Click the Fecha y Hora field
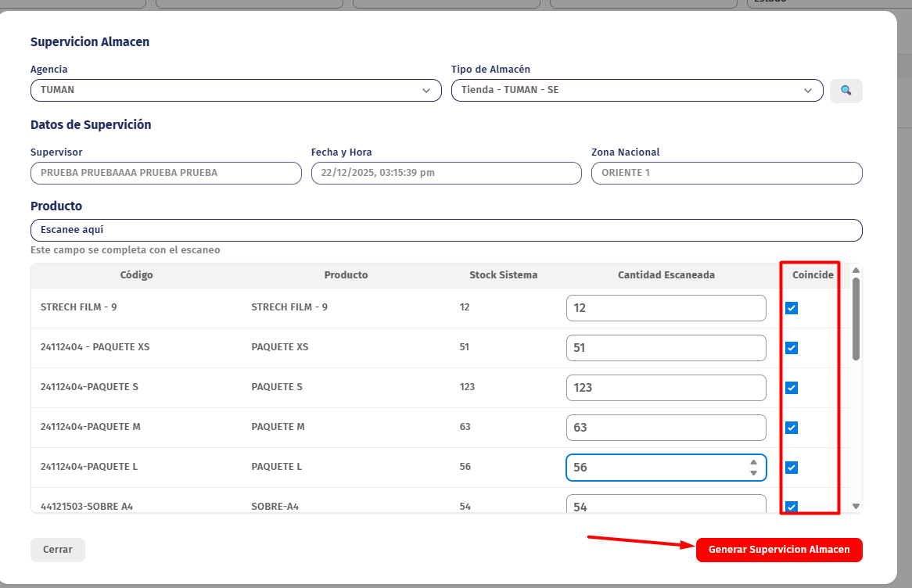 446,174
